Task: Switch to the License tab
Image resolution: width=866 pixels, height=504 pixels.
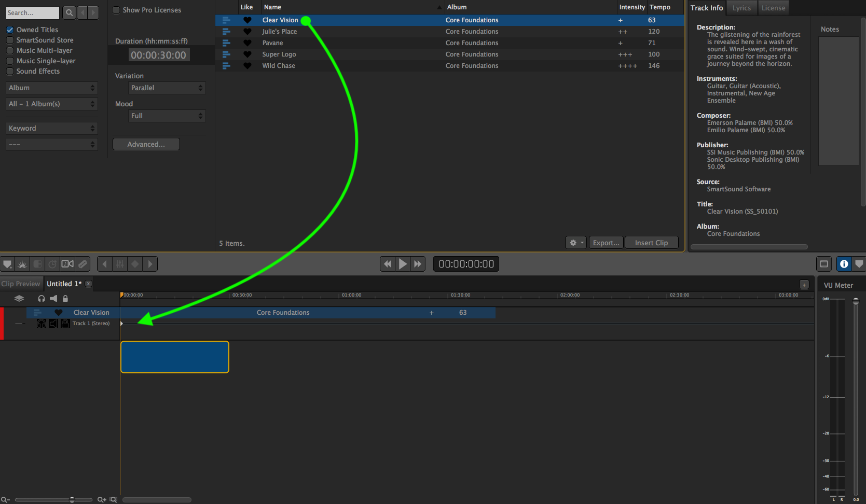Action: [x=773, y=8]
